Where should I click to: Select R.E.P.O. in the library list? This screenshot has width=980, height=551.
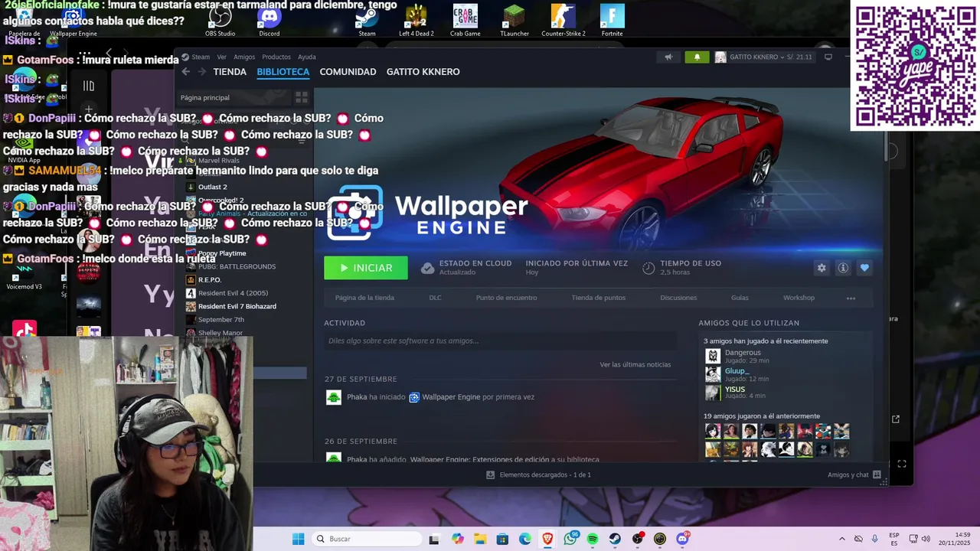click(209, 280)
